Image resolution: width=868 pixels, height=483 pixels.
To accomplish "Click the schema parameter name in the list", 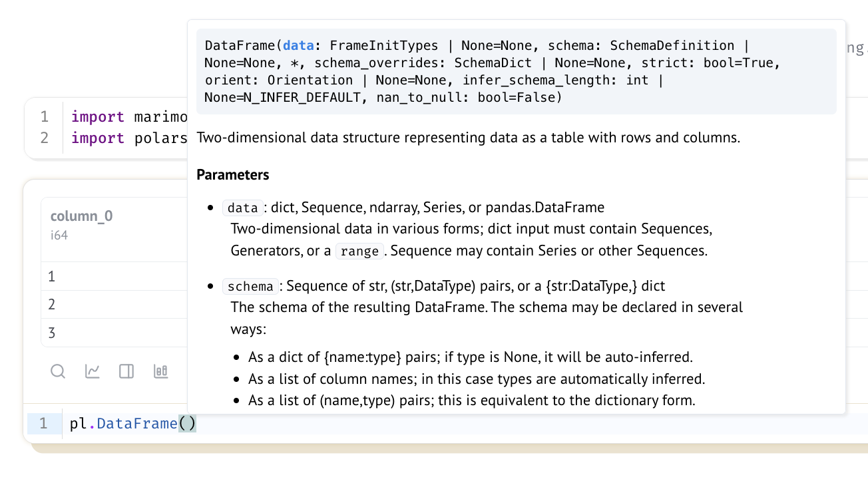I will (250, 287).
